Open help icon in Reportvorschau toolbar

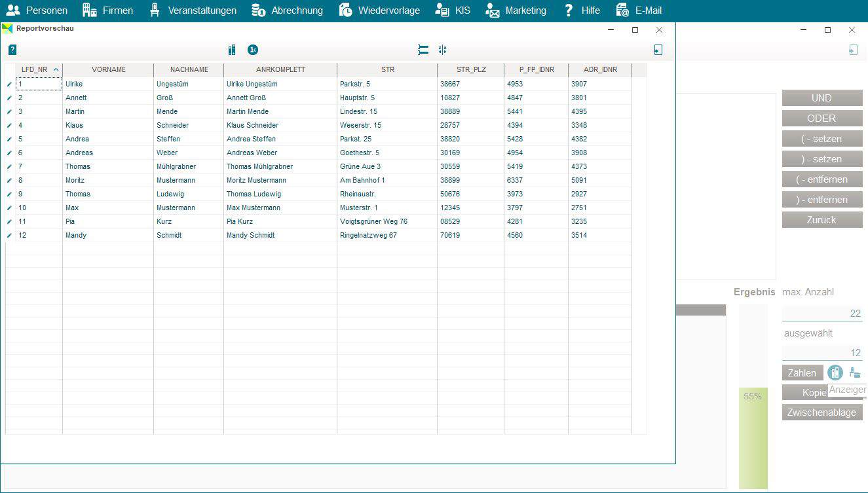pos(12,50)
